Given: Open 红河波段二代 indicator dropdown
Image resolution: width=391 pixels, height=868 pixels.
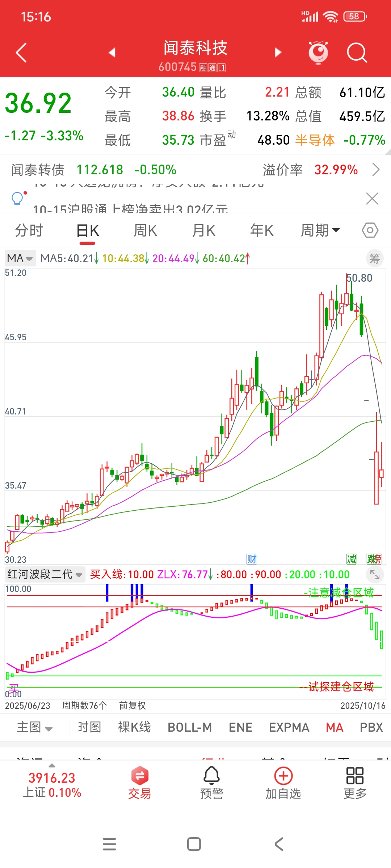Looking at the screenshot, I should tap(45, 574).
